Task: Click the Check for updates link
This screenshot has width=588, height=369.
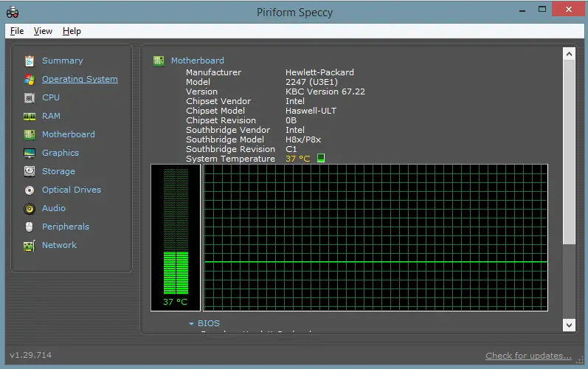Action: pyautogui.click(x=528, y=356)
